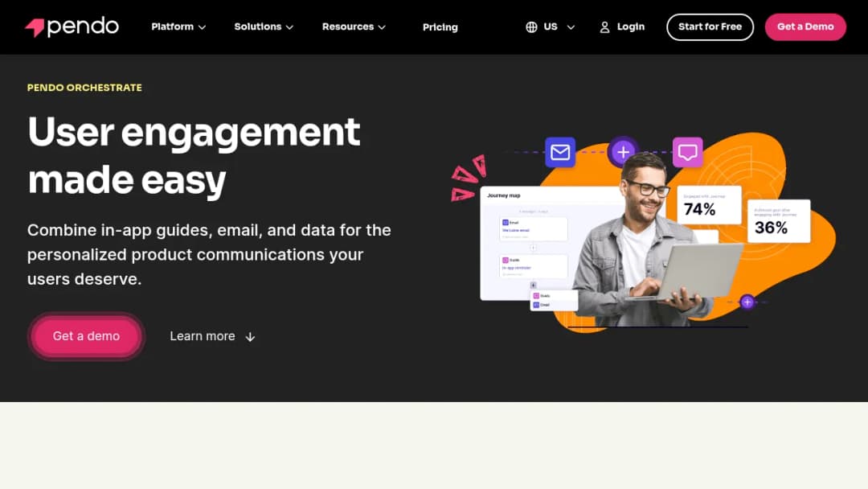Viewport: 868px width, 489px height.
Task: Click the pink chat bubble icon
Action: point(687,152)
